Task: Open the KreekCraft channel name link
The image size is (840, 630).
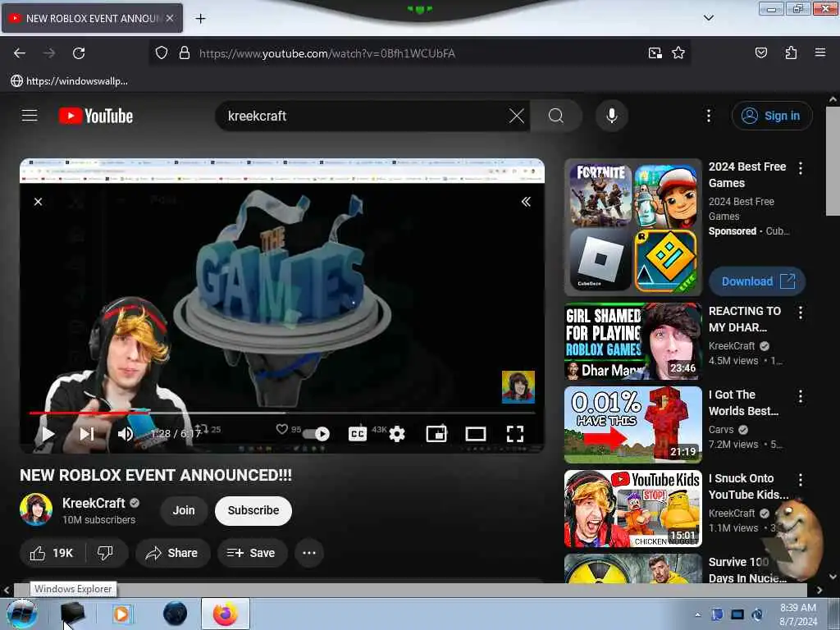Action: 94,503
